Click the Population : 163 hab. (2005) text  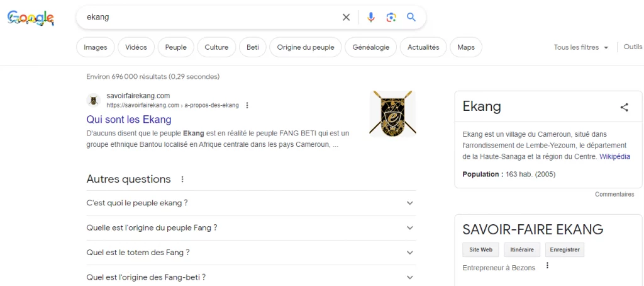(509, 174)
